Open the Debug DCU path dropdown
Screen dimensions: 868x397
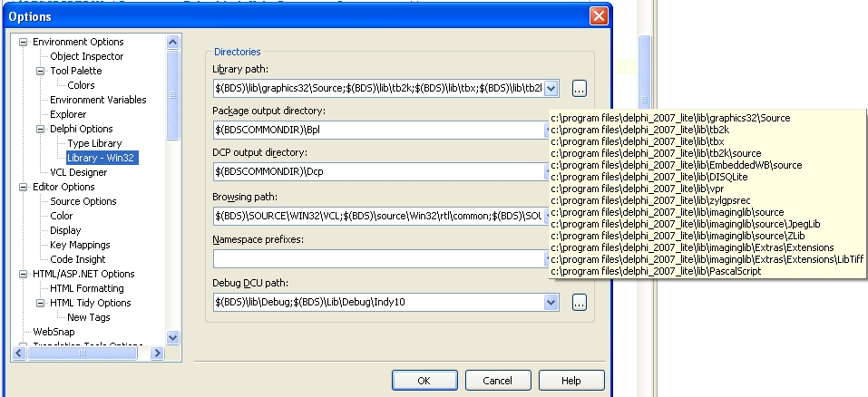pos(551,302)
